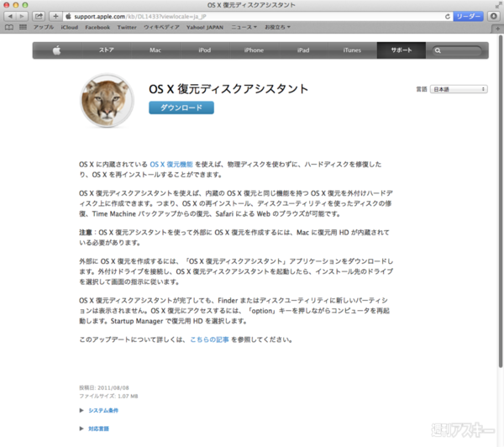Go back with the Safari back arrow
Image resolution: width=504 pixels, height=447 pixels.
click(10, 16)
